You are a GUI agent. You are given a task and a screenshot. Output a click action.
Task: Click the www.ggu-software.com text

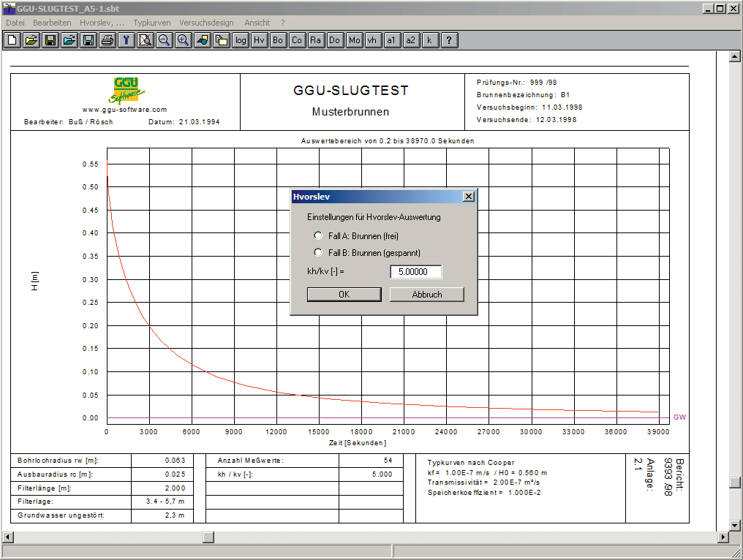124,110
